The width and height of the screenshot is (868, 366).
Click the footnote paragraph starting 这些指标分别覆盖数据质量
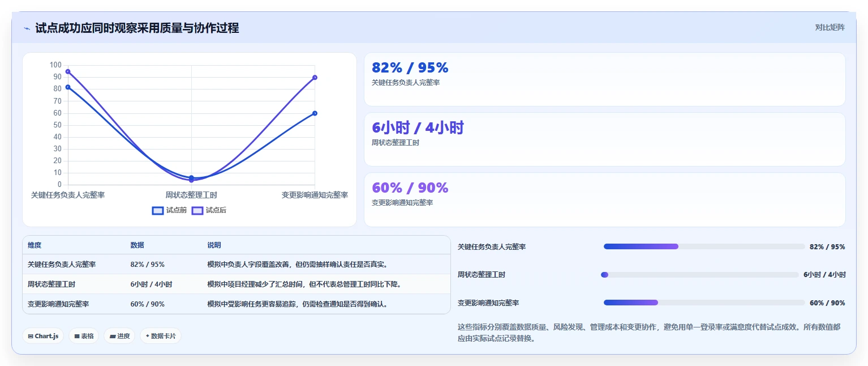point(649,333)
